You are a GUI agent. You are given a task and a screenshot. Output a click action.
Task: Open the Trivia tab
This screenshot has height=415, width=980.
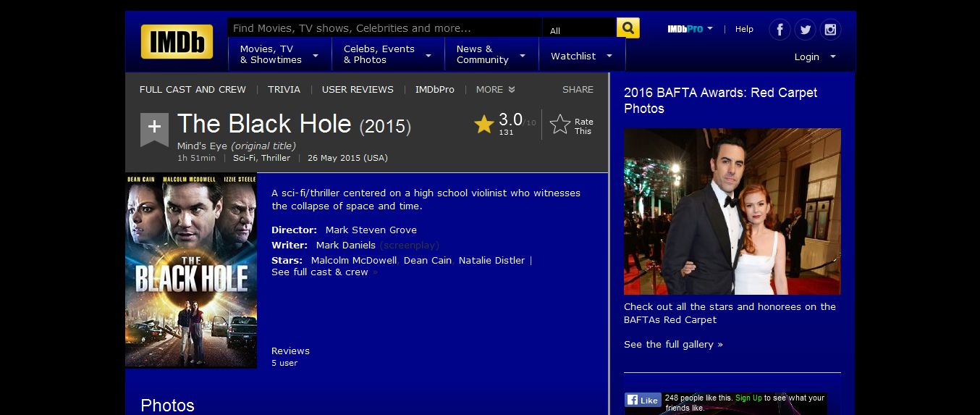(x=284, y=90)
